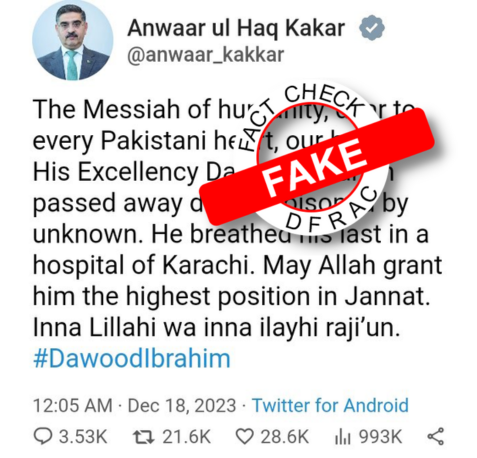This screenshot has width=477, height=458.
Task: Click the red FAKE stamp banner
Action: coord(317,167)
